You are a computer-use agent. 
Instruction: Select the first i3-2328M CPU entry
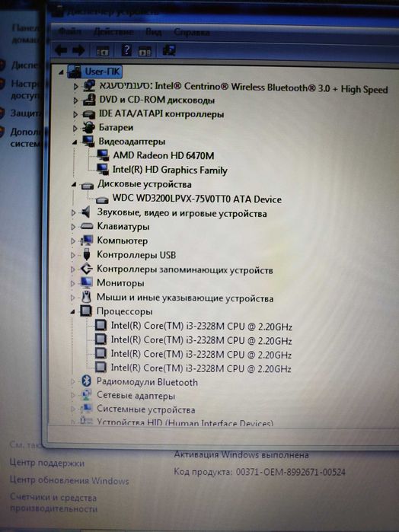click(x=201, y=327)
